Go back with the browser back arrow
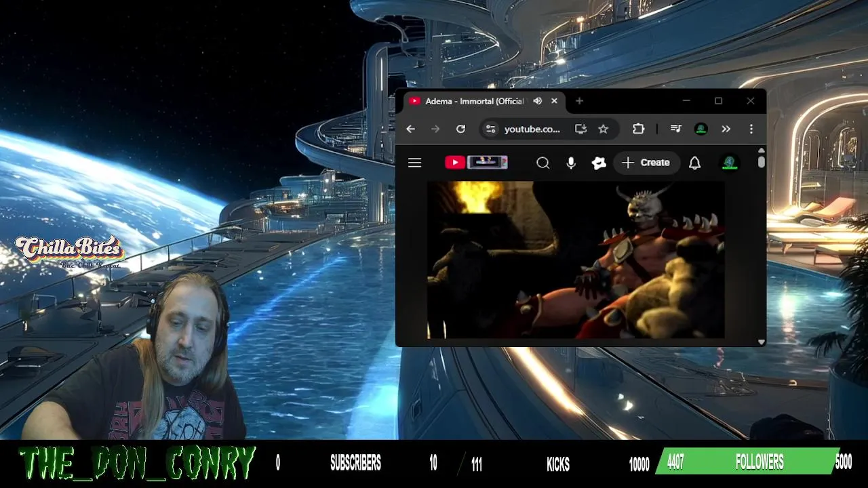Screen dimensions: 868x488 click(410, 129)
